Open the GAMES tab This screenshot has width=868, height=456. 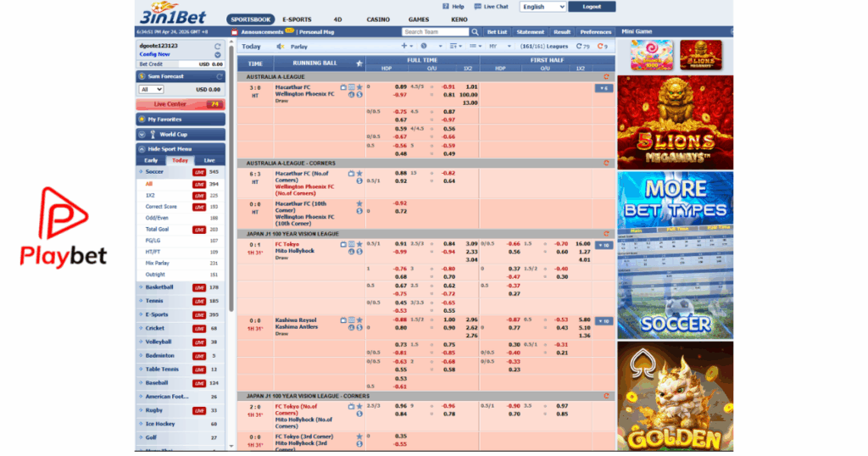click(419, 19)
